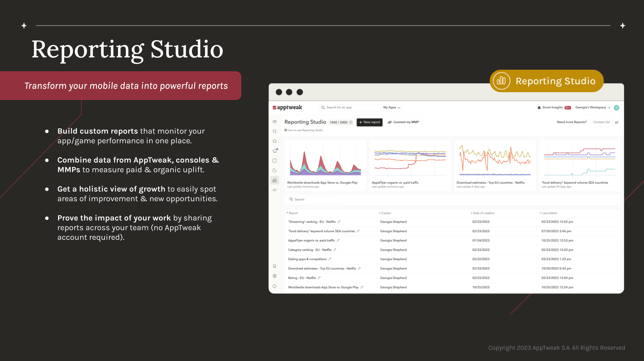Open AppsFlyer organic vs. paid traffic chart card

coord(410,166)
